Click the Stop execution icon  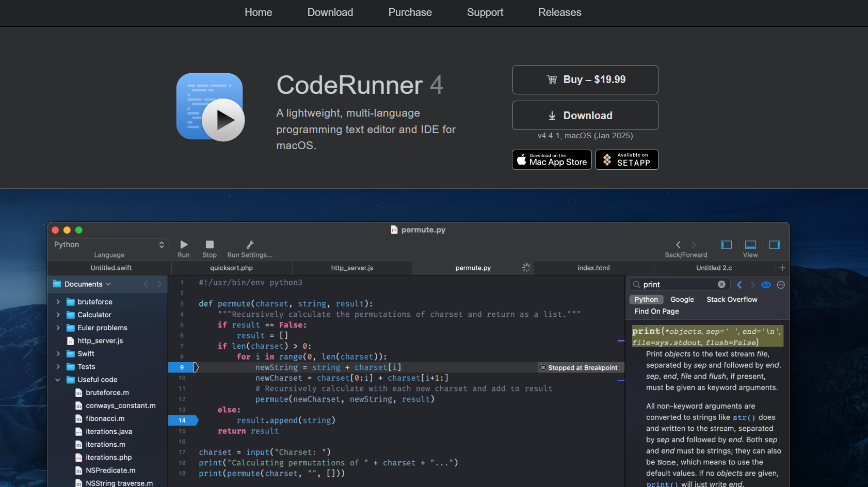[210, 246]
